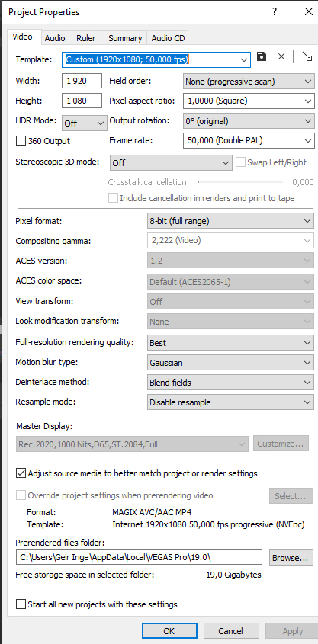Expand the Pixel format dropdown

[x=230, y=221]
